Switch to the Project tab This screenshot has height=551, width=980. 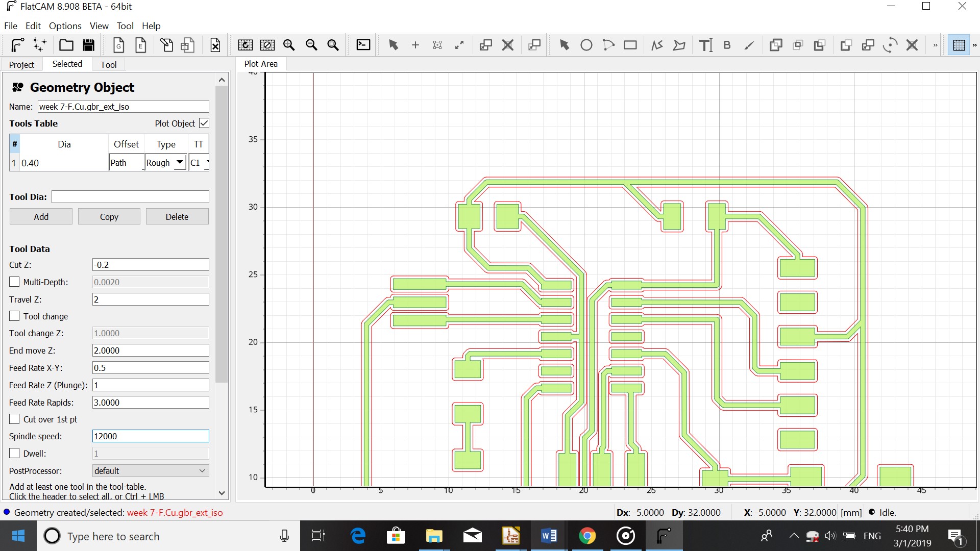click(21, 65)
